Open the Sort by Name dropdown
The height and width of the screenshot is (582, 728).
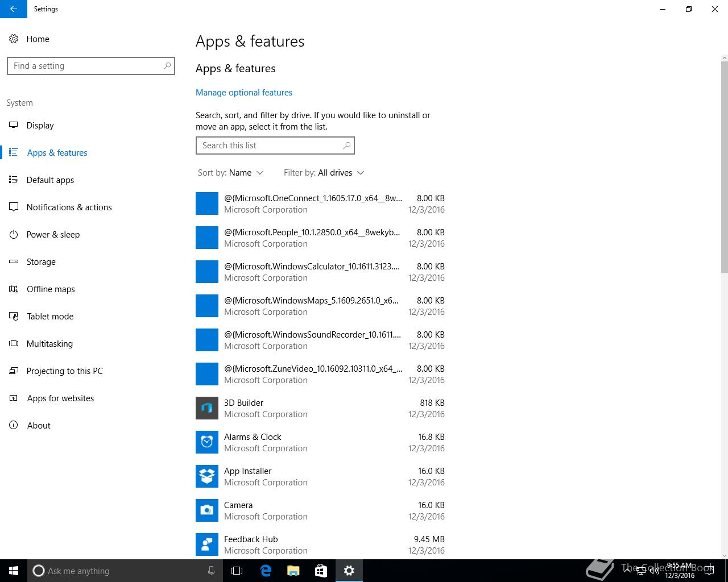tap(231, 173)
